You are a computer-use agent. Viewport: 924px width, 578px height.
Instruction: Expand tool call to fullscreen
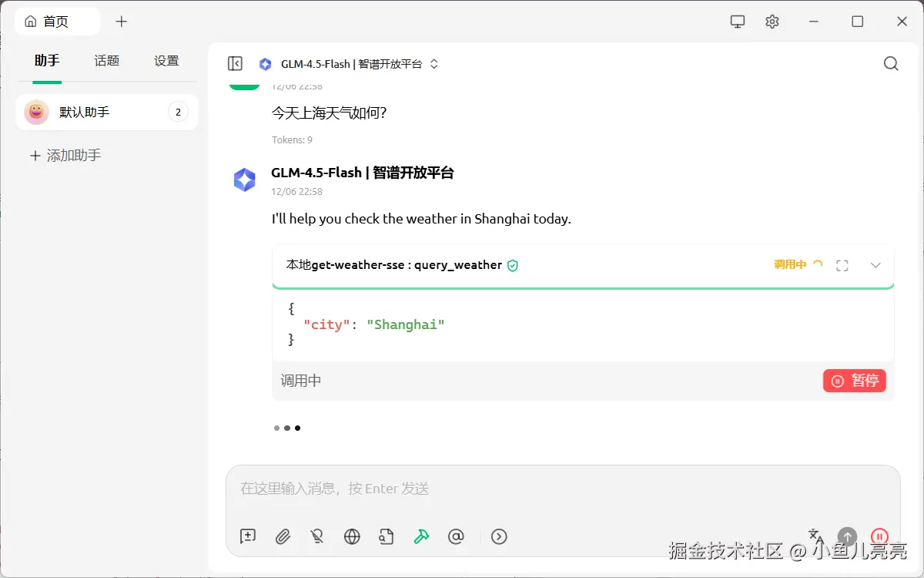tap(842, 265)
